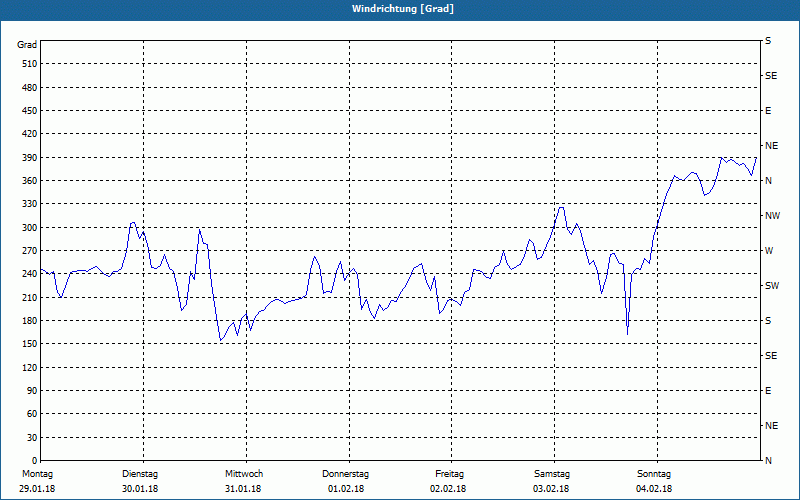This screenshot has width=800, height=500.
Task: Click the chart title Windrichtung [Grad]
Action: point(403,9)
